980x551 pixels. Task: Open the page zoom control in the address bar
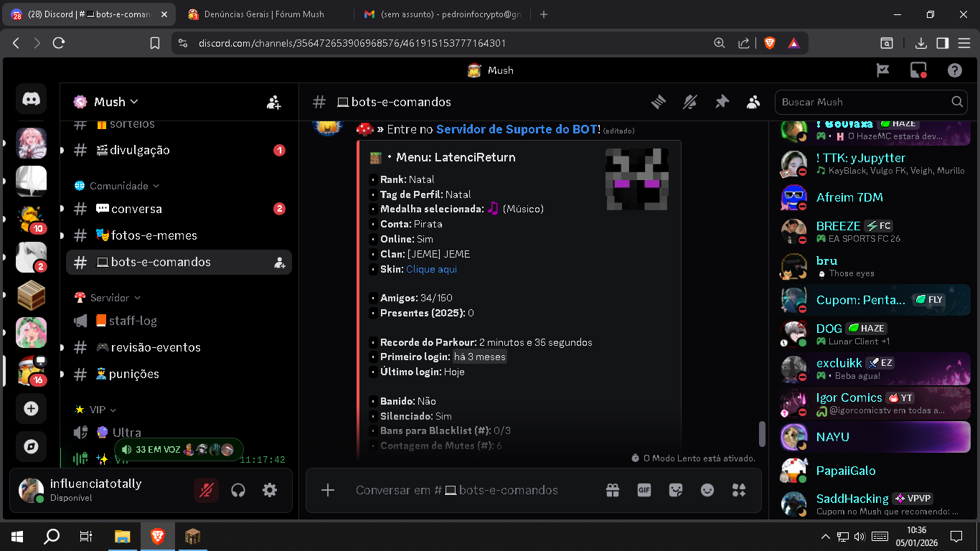[x=720, y=43]
